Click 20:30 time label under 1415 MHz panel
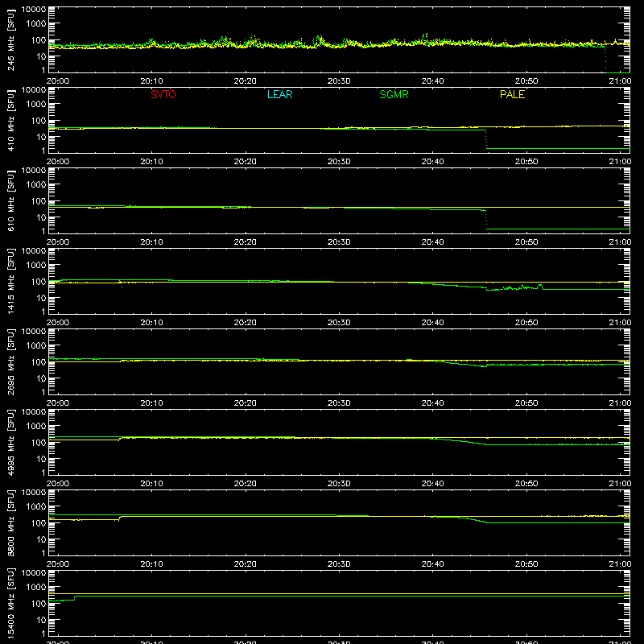This screenshot has height=644, width=644. [x=339, y=323]
